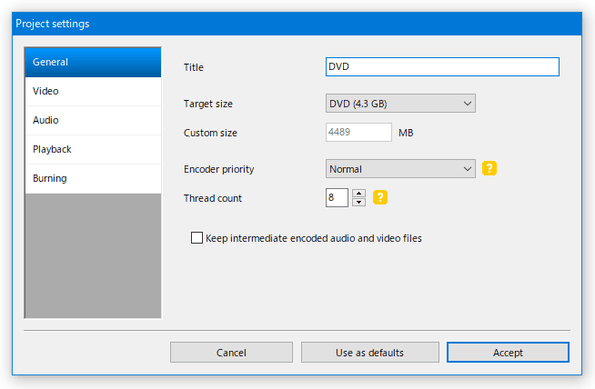595x389 pixels.
Task: Expand the Encoder priority dropdown
Action: click(400, 169)
